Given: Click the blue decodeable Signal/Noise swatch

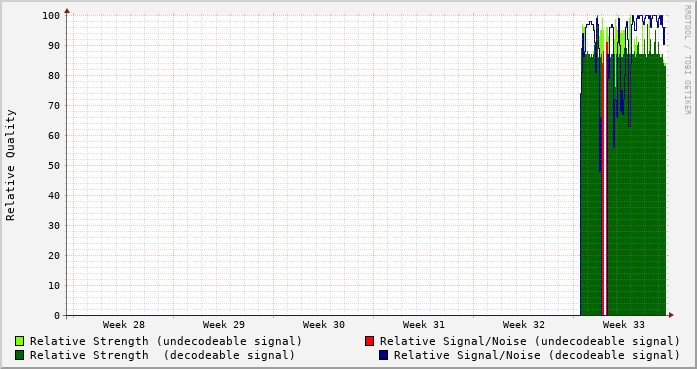Looking at the screenshot, I should [x=383, y=355].
